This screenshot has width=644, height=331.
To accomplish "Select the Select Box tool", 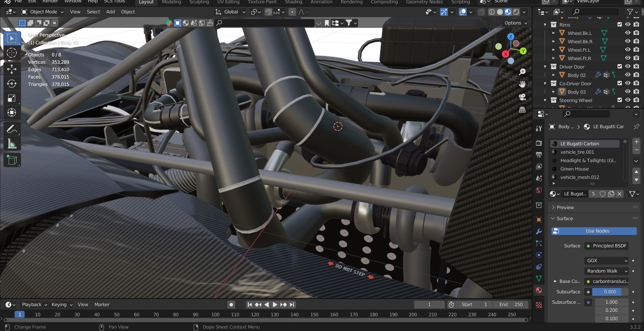I will point(12,38).
